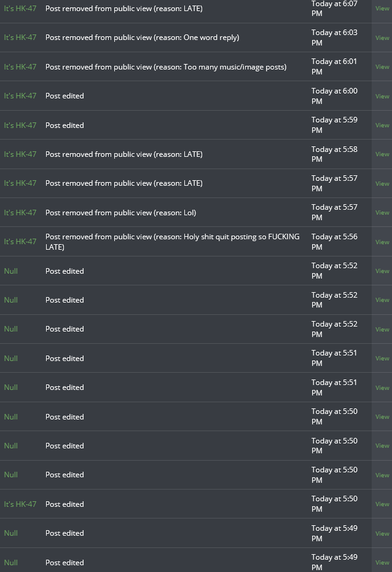Click View for One word reply removal
Screen dimensions: 392x572
pyautogui.click(x=382, y=38)
